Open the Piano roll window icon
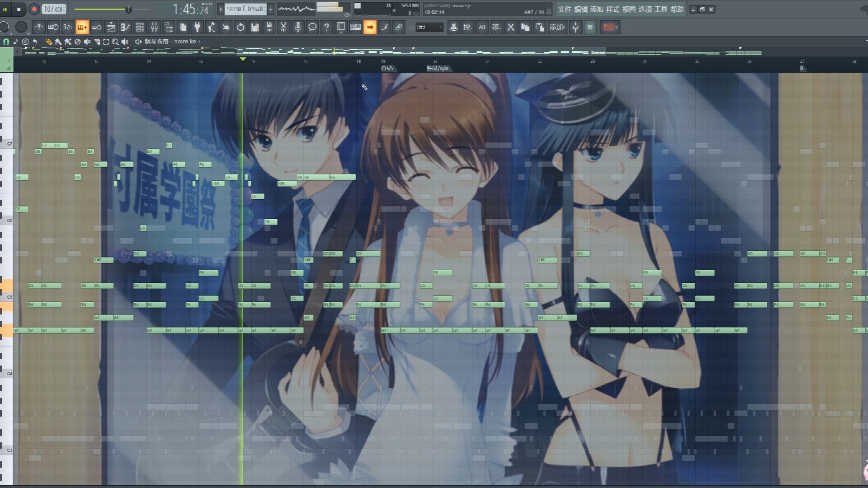This screenshot has height=488, width=868. 125,28
